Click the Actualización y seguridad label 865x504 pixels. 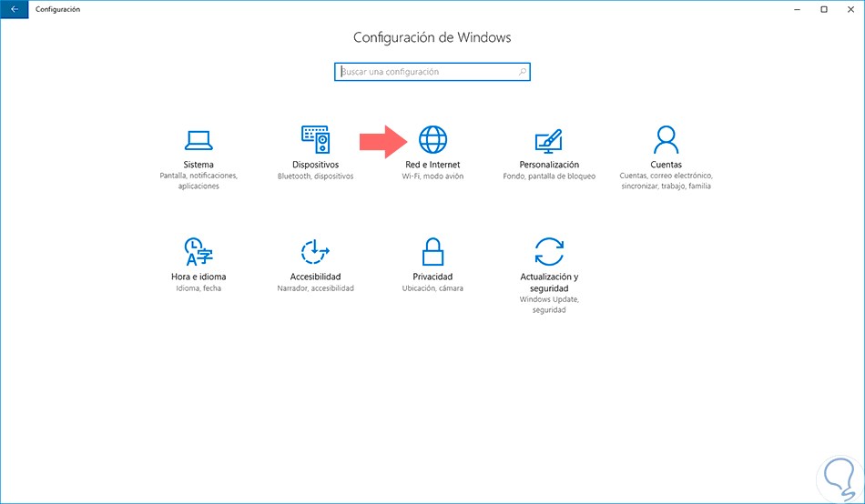(x=549, y=282)
